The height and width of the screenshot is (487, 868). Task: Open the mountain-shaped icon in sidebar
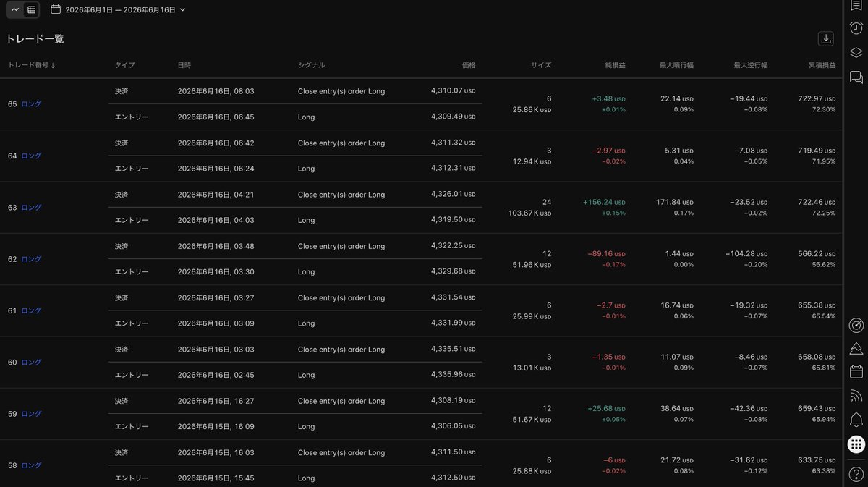[x=856, y=349]
